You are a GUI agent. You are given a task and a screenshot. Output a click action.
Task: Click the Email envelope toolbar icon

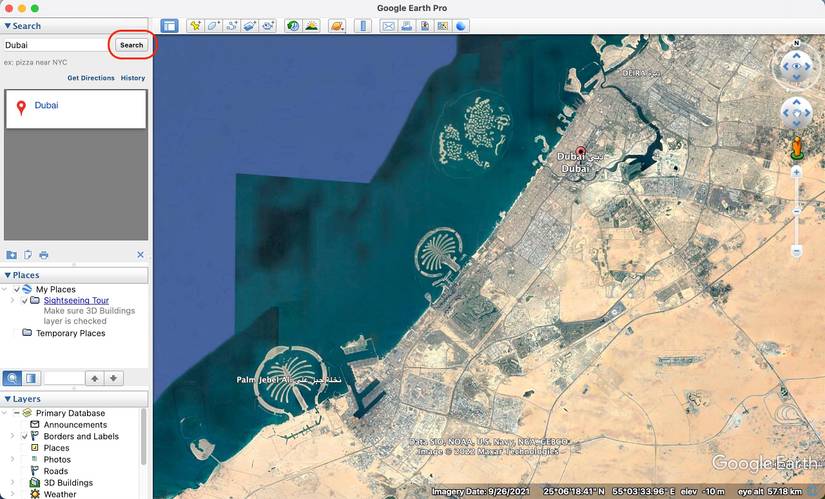click(x=389, y=26)
